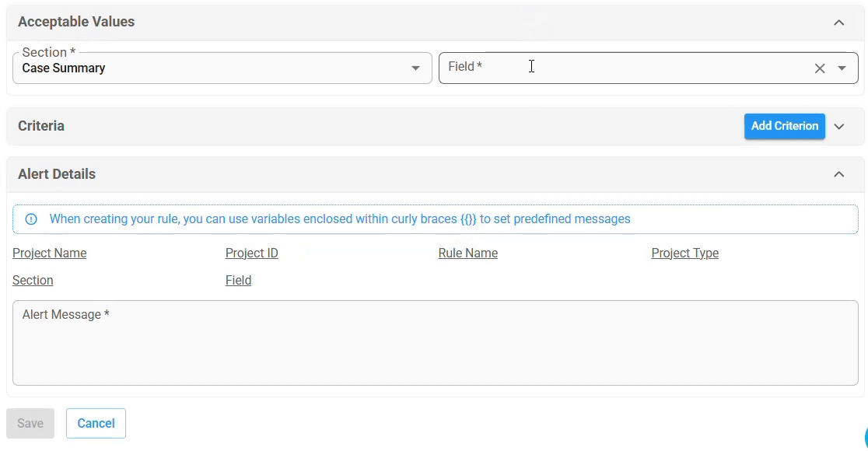The height and width of the screenshot is (451, 868).
Task: Click the Add Criterion button
Action: pyautogui.click(x=785, y=126)
